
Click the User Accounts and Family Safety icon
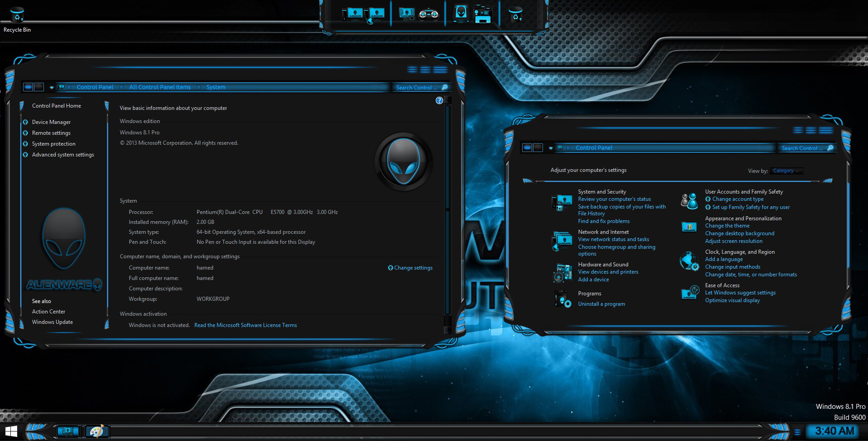[x=689, y=201]
